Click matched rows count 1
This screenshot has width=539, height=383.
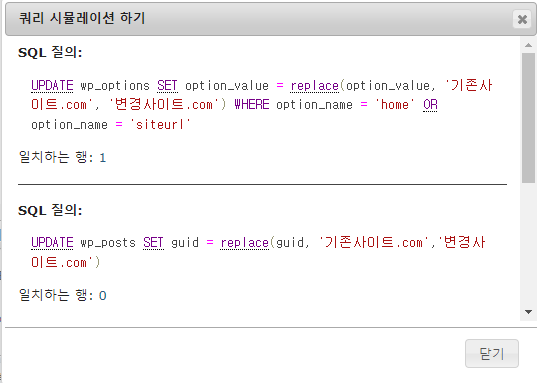(x=102, y=158)
